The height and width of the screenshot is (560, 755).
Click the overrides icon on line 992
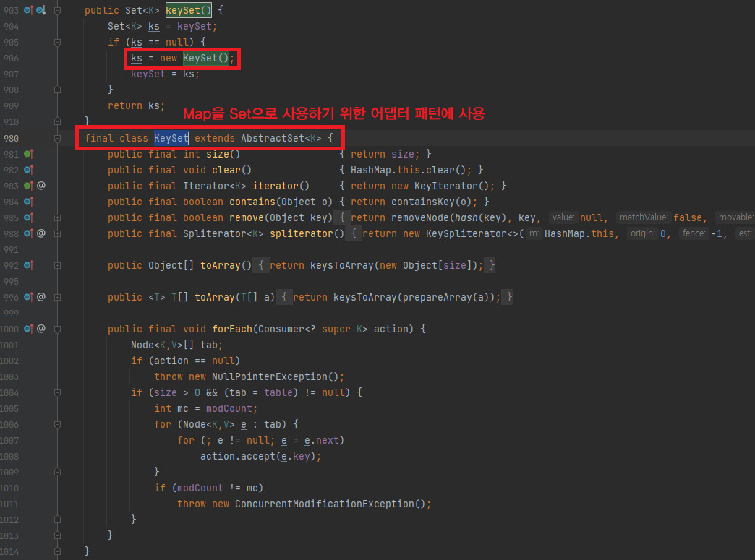(x=28, y=265)
